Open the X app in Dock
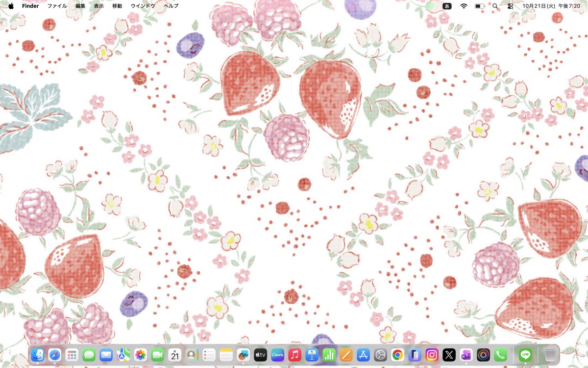 point(449,354)
